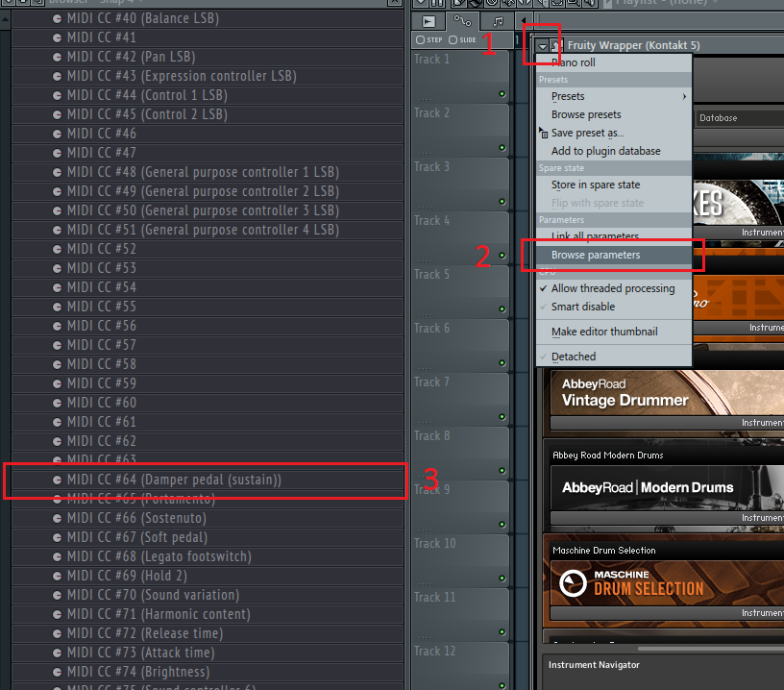The height and width of the screenshot is (690, 784).
Task: Open the Database tab in Kontakt
Action: pos(739,118)
